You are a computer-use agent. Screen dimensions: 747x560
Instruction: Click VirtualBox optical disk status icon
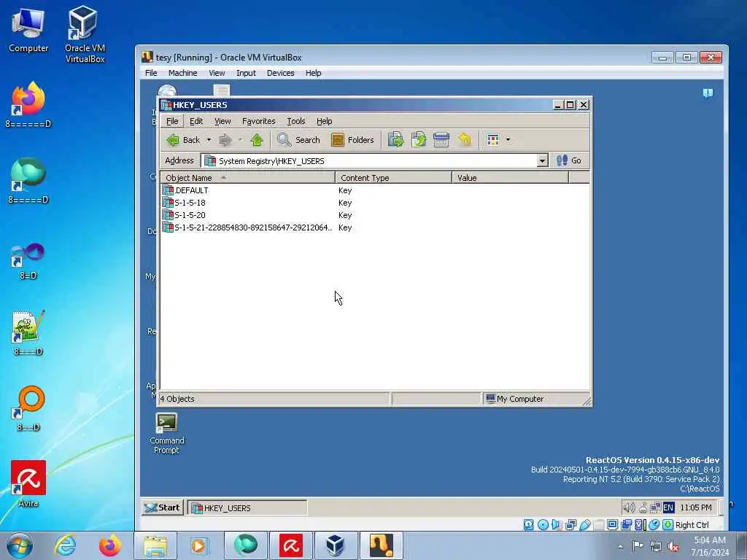pos(543,525)
